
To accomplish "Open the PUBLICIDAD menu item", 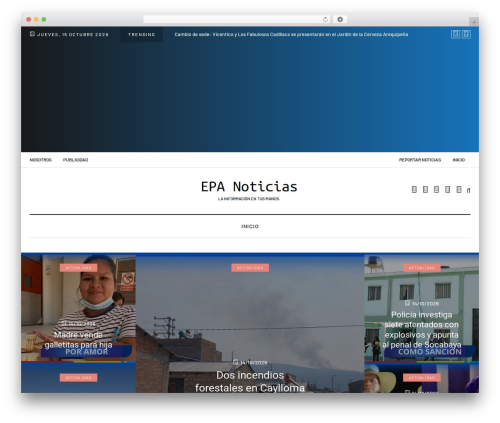I will 76,160.
